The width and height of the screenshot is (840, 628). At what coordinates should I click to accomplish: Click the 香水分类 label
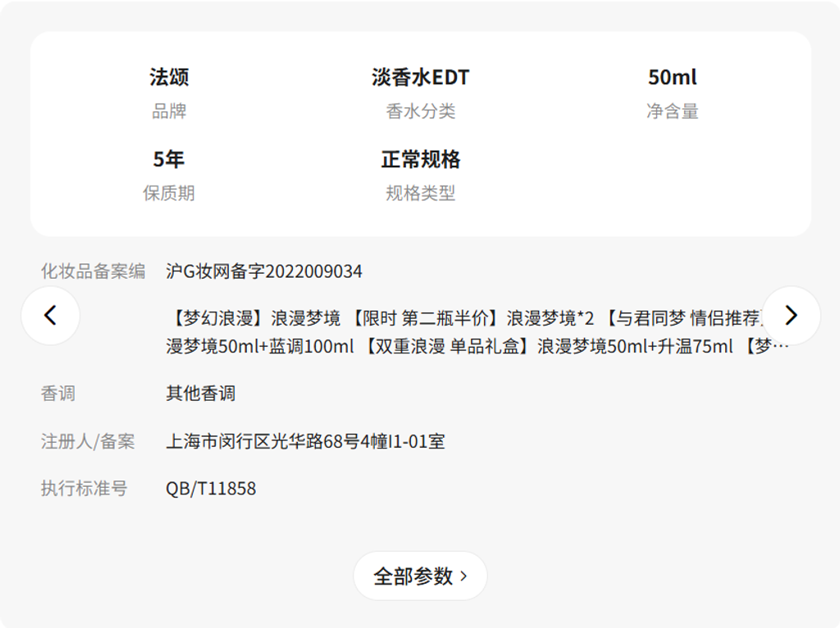(420, 111)
